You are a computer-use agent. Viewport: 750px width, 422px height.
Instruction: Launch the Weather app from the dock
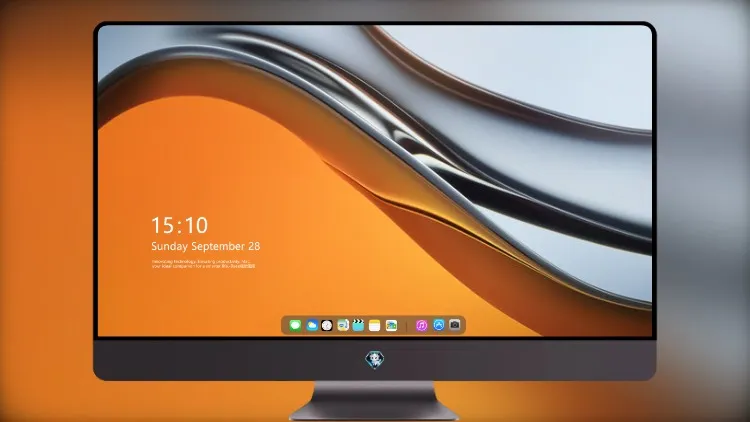[x=311, y=325]
